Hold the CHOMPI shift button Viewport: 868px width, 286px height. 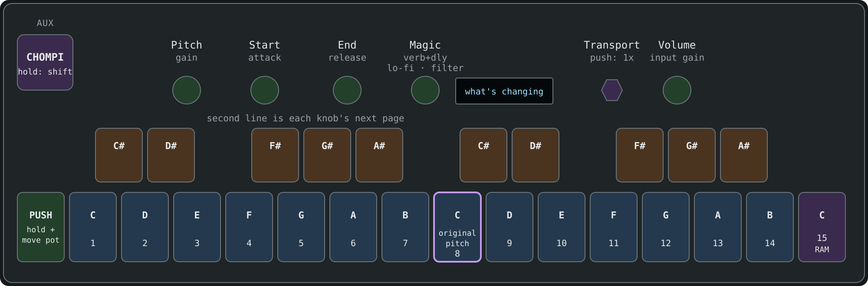[x=45, y=62]
